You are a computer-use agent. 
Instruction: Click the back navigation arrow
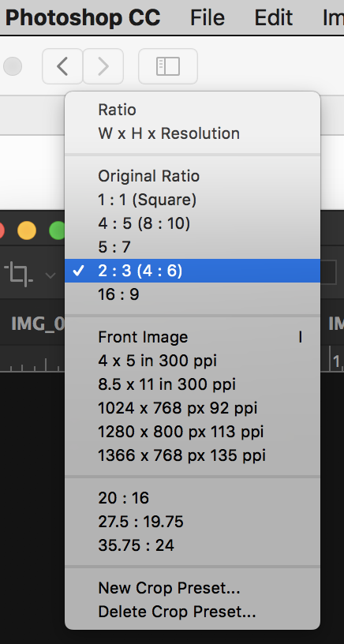coord(62,66)
